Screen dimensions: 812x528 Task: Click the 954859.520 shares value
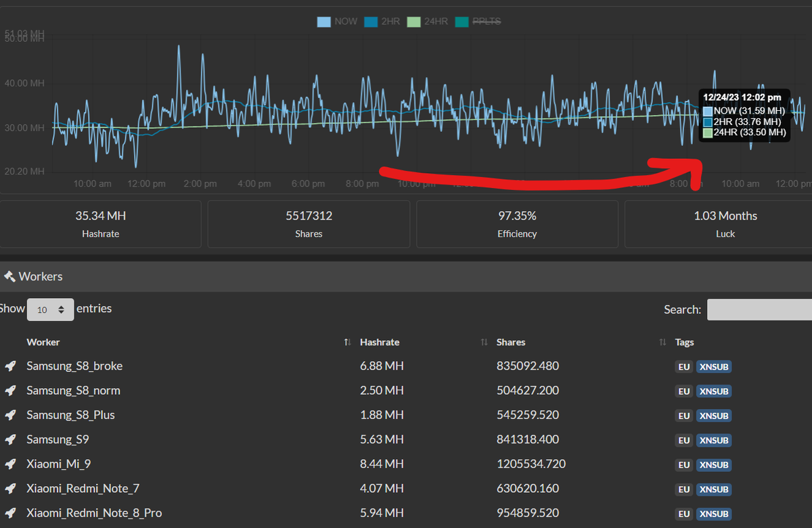click(x=528, y=512)
